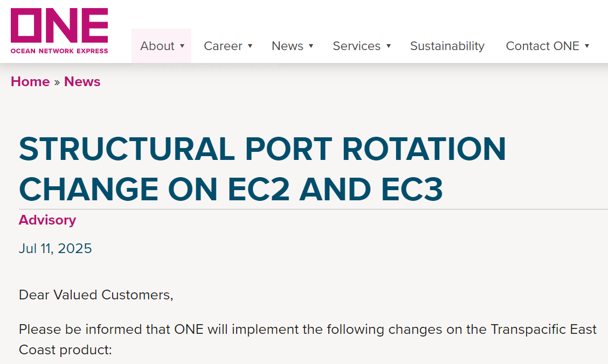This screenshot has height=364, width=608.
Task: Click the Transpacific East Coast product paragraph
Action: [x=307, y=339]
